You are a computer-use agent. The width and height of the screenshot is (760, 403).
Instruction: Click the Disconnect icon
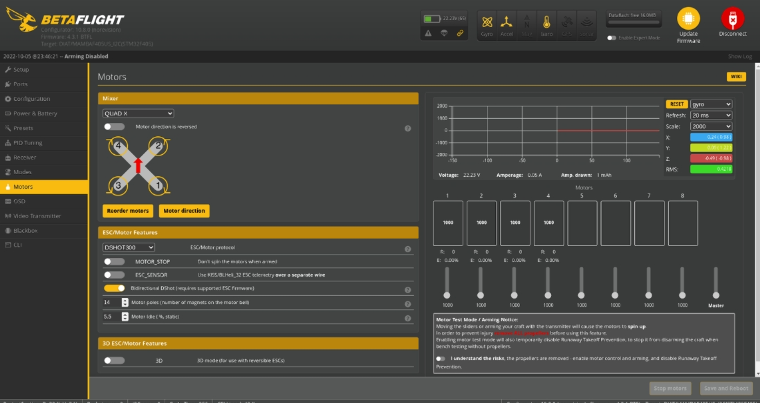coord(731,19)
